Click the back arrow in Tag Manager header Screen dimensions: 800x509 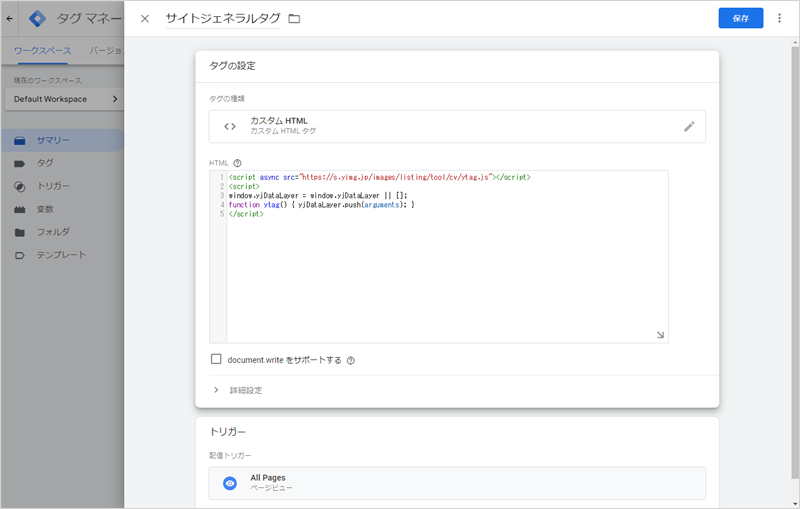(x=9, y=18)
